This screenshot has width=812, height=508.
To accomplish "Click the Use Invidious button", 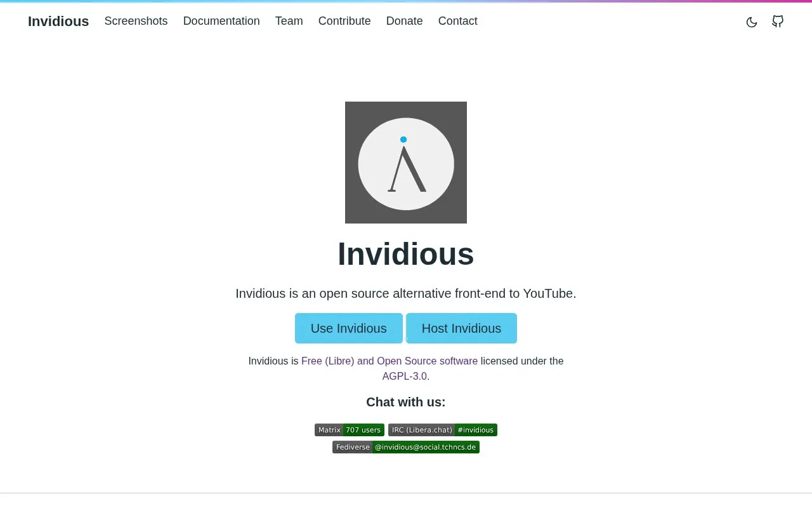I will 349,328.
